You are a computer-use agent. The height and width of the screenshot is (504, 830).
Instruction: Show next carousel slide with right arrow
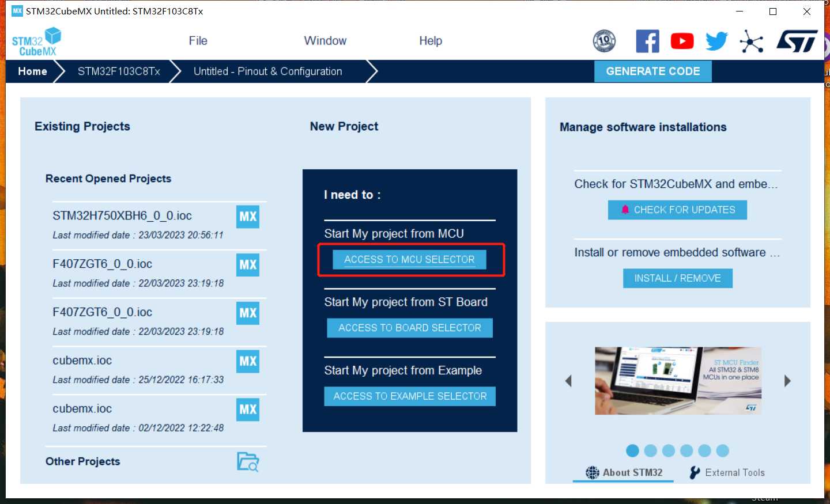pyautogui.click(x=787, y=381)
